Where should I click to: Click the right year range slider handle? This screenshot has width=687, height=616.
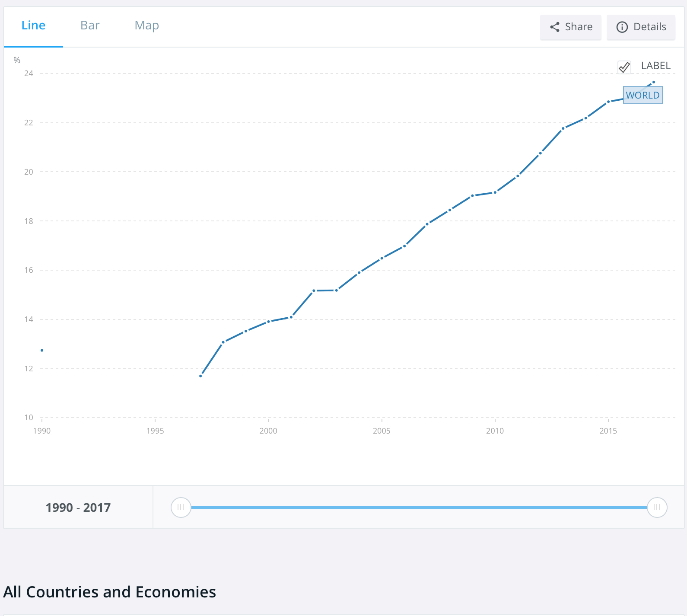(x=657, y=507)
